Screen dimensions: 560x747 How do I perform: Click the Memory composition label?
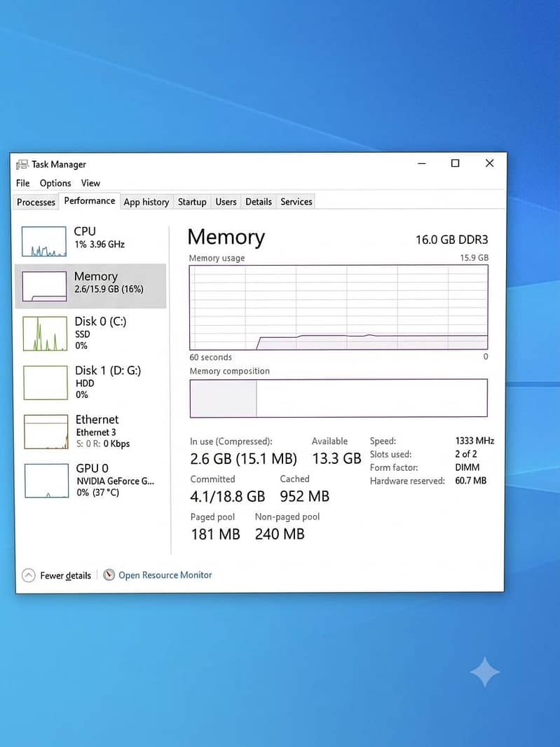[x=230, y=371]
